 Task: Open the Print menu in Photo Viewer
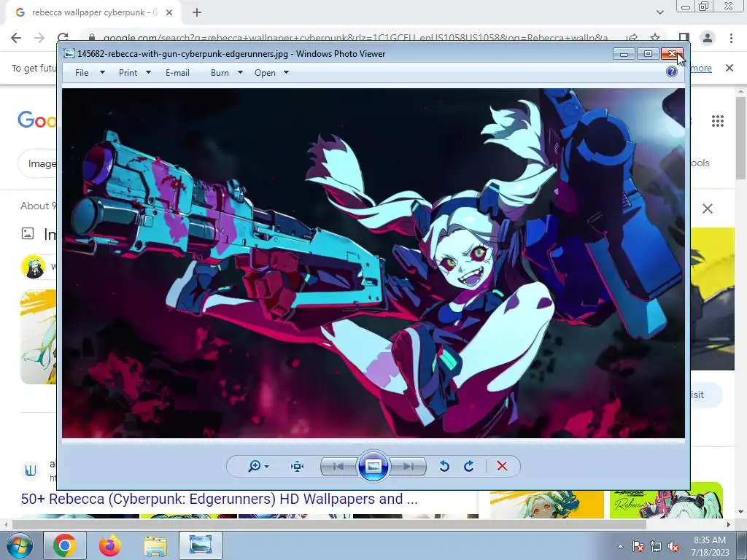pyautogui.click(x=128, y=73)
